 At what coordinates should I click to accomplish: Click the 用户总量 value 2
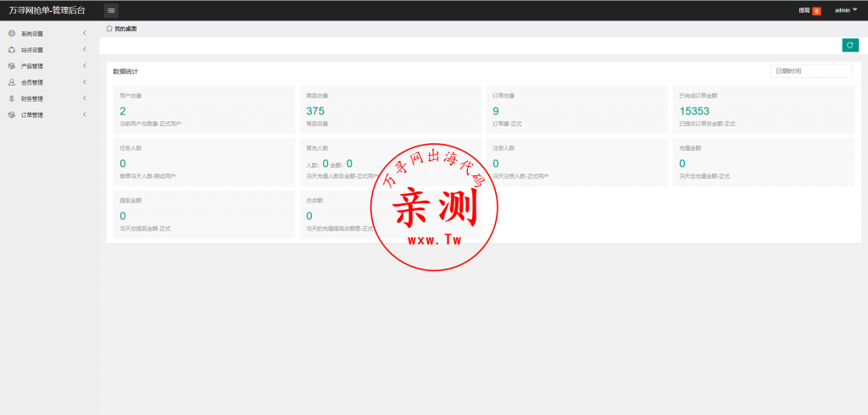[123, 111]
